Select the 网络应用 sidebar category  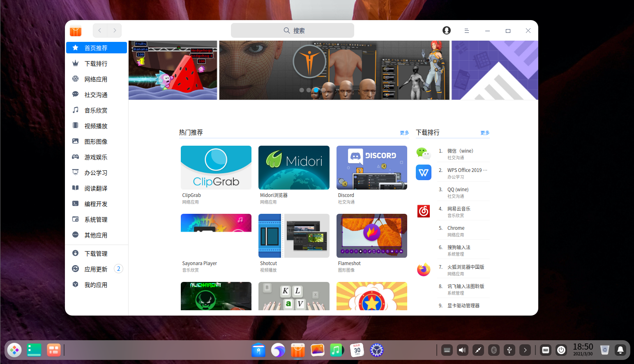[97, 79]
